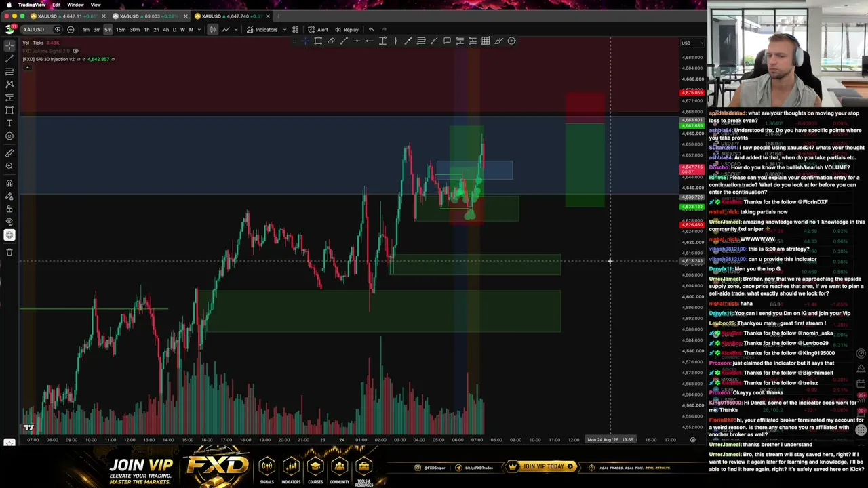This screenshot has height=488, width=868.
Task: Pick the brush tool in the favorites toolbar
Action: (498, 41)
